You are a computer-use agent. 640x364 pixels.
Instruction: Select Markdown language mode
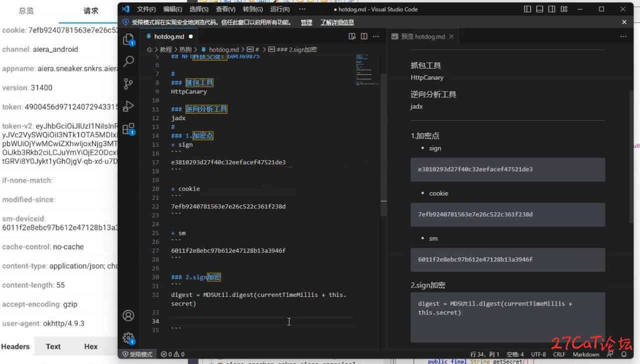pos(586,354)
